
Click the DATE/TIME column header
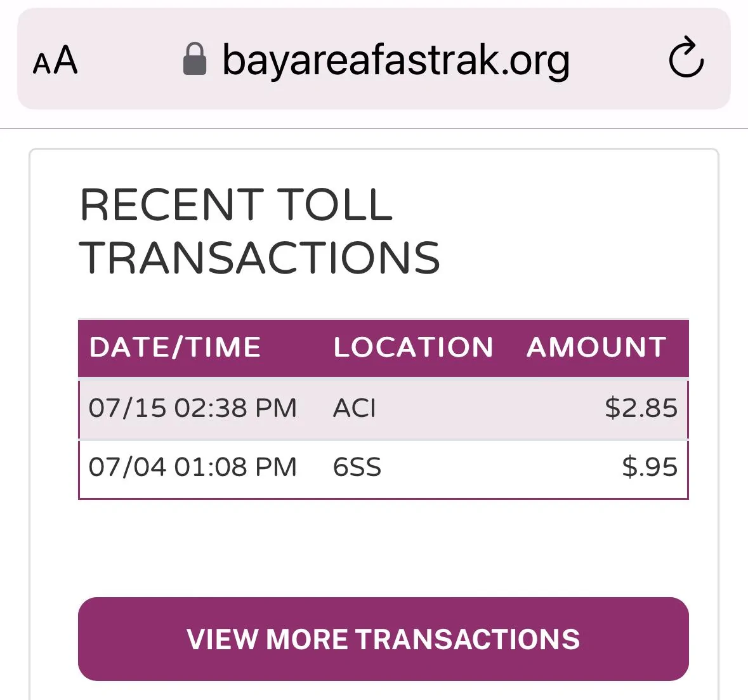(174, 347)
